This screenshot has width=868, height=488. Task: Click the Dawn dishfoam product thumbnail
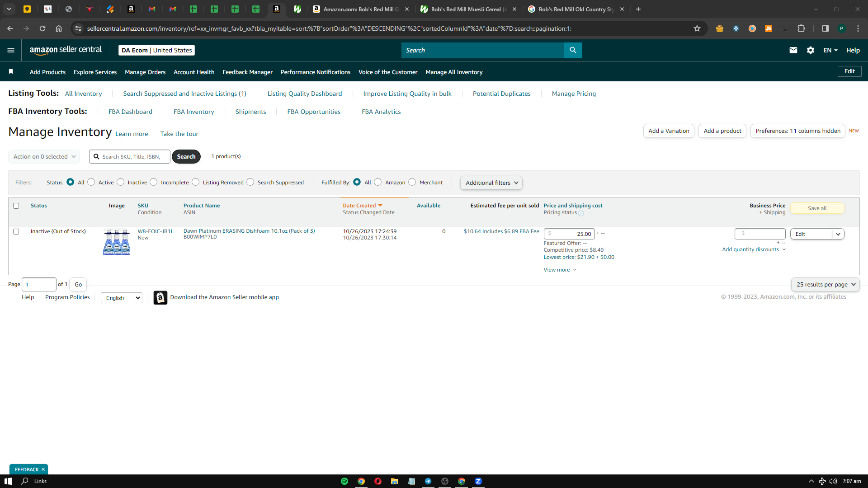pos(117,242)
